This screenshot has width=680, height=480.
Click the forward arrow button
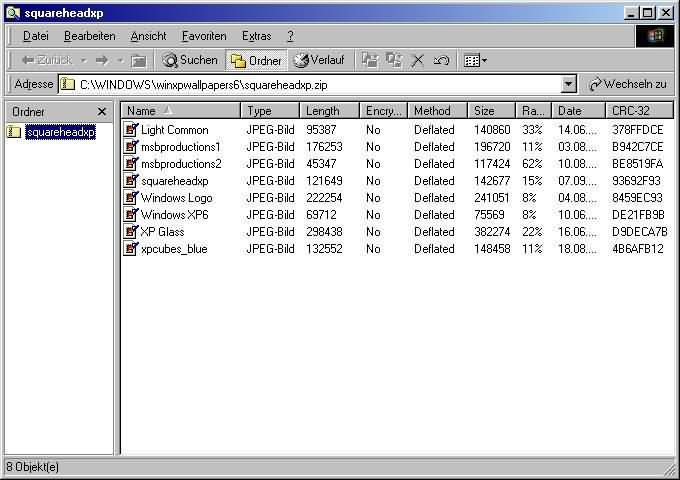click(x=102, y=60)
